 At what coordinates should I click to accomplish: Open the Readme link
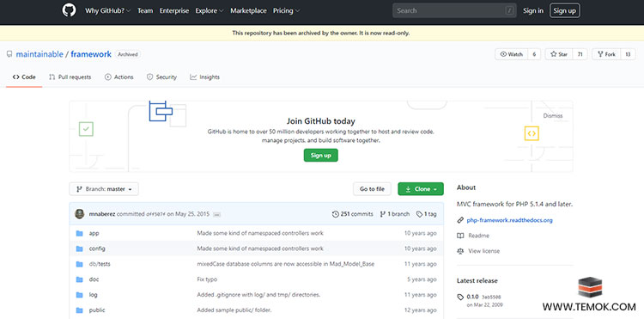pos(478,236)
